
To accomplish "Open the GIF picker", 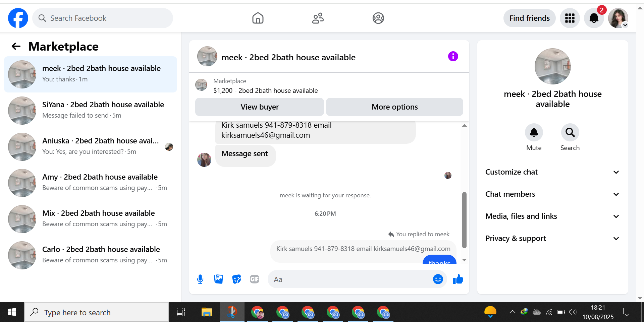I will 255,279.
